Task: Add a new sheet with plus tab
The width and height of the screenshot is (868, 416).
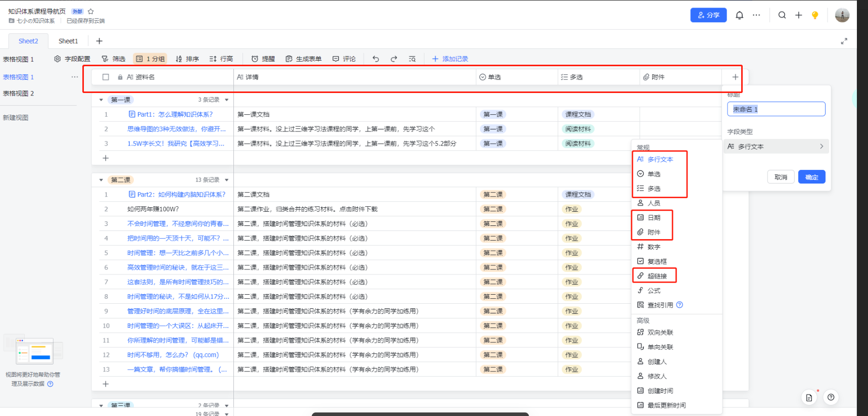Action: point(99,41)
